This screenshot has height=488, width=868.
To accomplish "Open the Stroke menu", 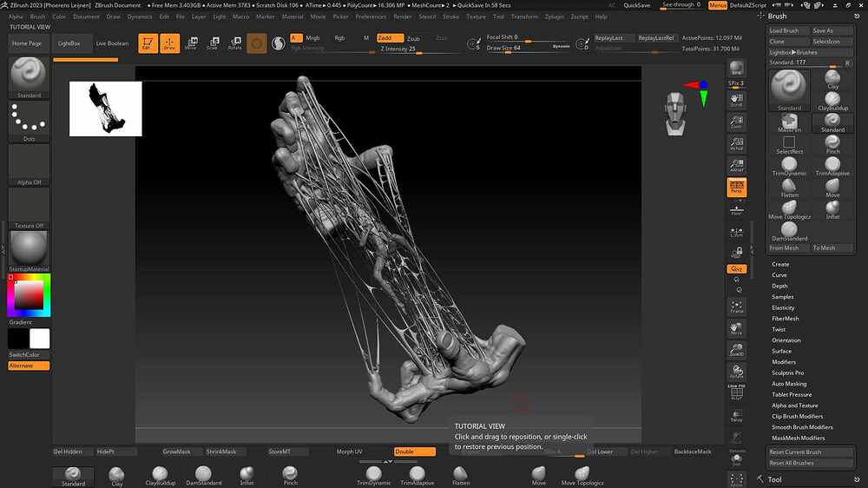I will tap(450, 16).
